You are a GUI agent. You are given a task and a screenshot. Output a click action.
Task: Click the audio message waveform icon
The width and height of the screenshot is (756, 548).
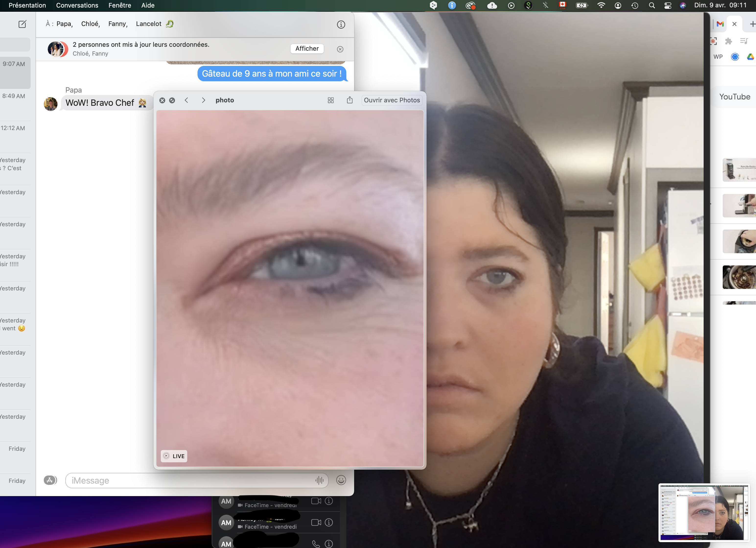(x=319, y=480)
